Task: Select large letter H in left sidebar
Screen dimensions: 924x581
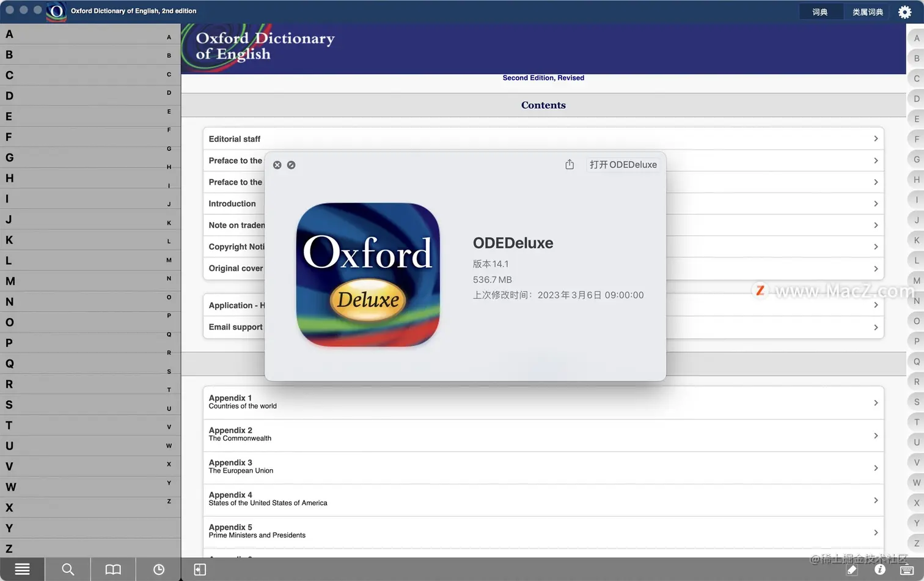Action: click(9, 179)
